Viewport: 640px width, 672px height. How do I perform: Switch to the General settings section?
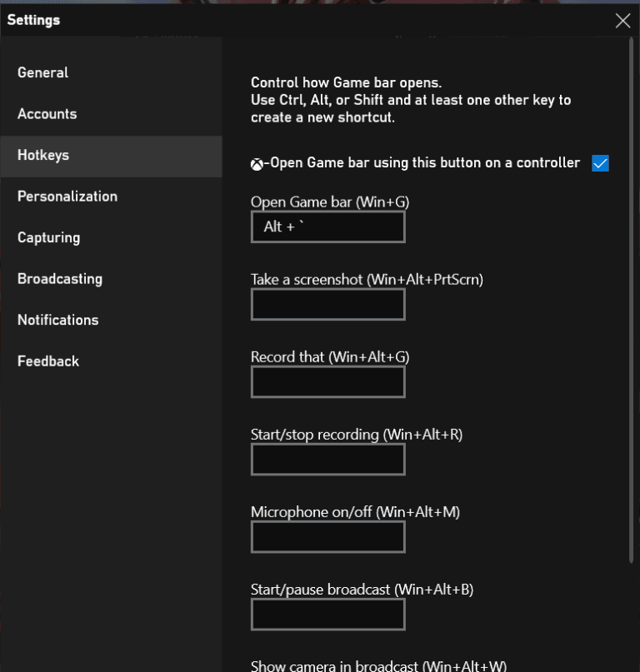[42, 72]
